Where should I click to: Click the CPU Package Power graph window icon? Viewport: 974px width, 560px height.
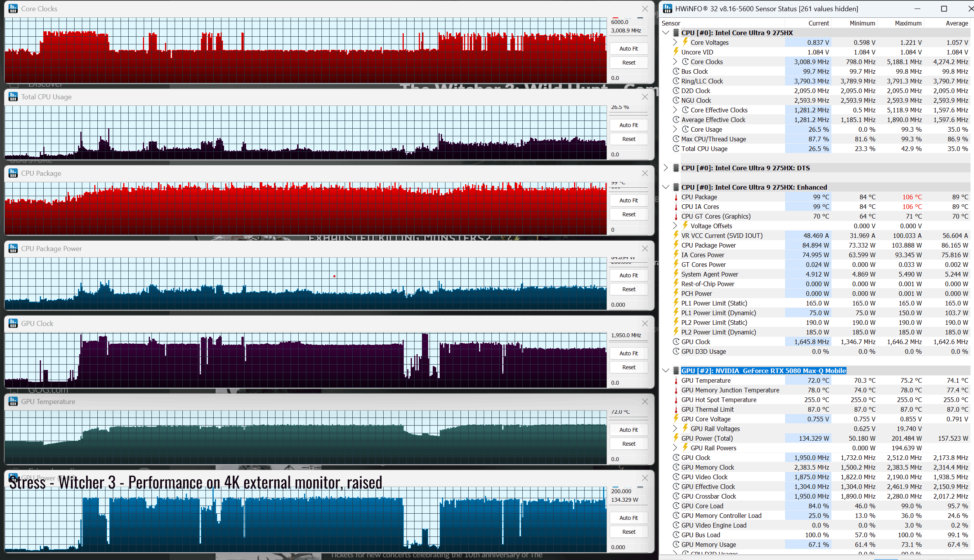pos(13,248)
